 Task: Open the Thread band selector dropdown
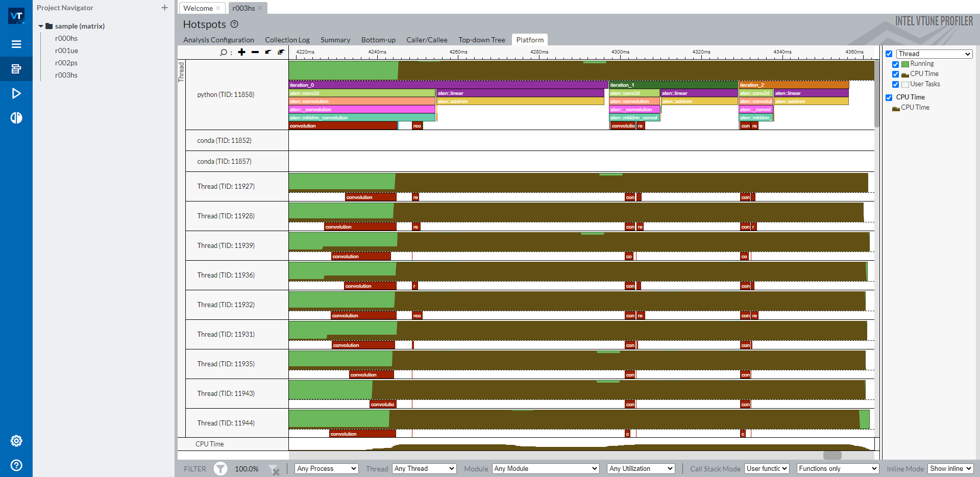(934, 54)
